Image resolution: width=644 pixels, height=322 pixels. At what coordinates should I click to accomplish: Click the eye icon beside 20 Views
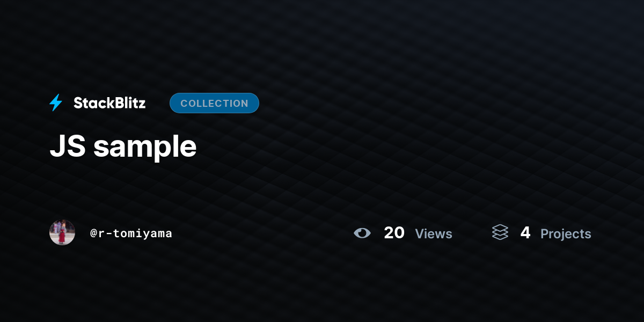coord(362,233)
